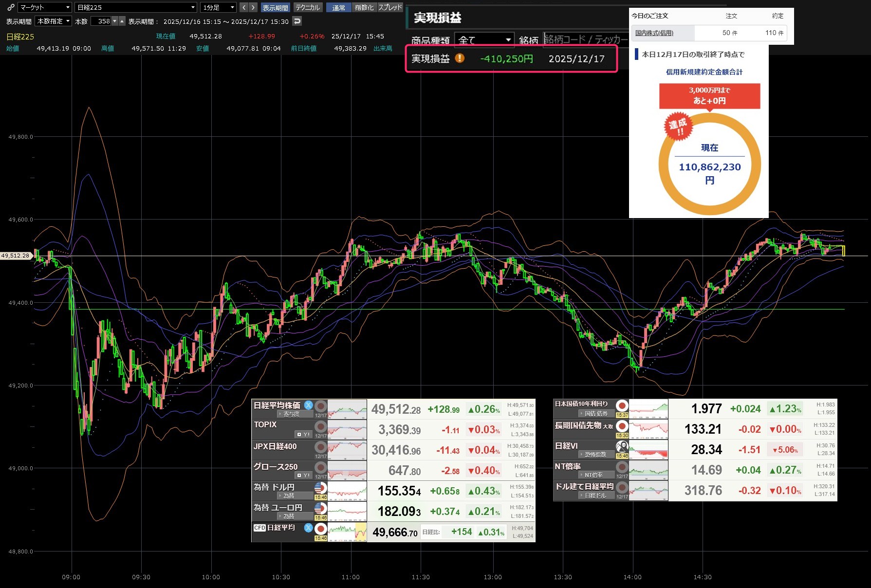Click the skull icon on 日経VI row

point(622,446)
